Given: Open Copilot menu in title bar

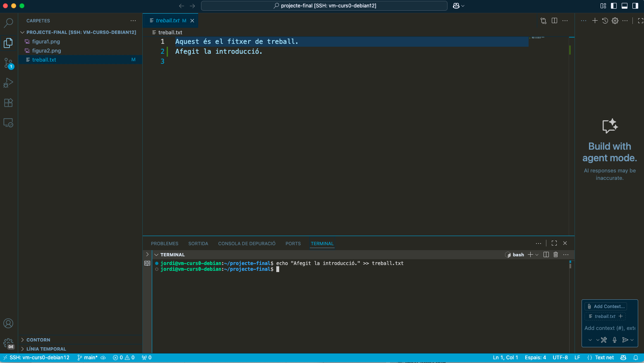Looking at the screenshot, I should coord(458,6).
